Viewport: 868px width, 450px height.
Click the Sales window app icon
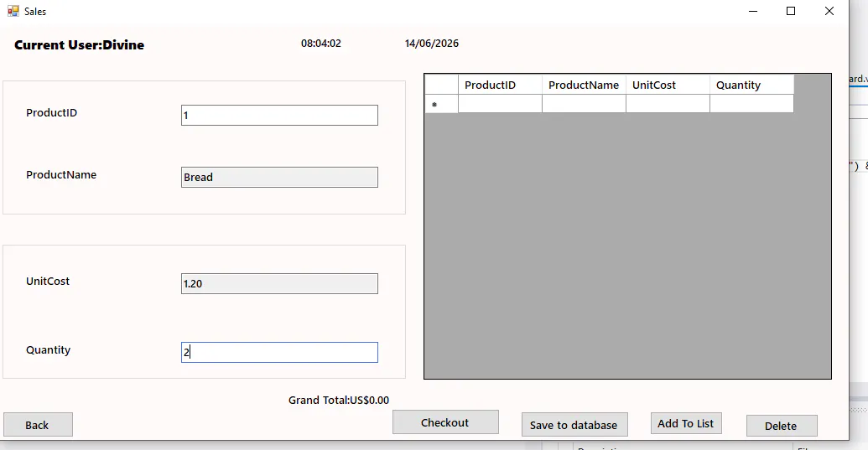[x=13, y=11]
